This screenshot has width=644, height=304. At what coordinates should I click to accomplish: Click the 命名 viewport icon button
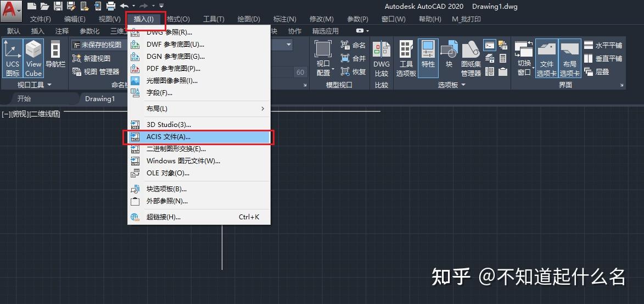click(x=353, y=45)
